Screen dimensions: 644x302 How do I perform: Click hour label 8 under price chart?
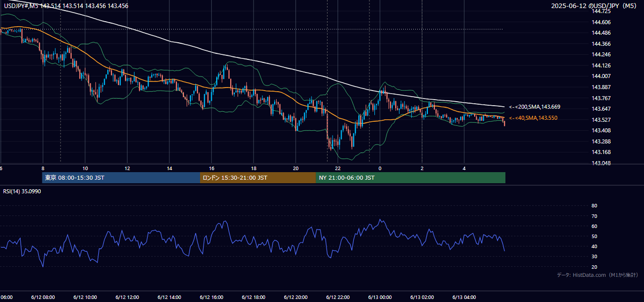43,169
